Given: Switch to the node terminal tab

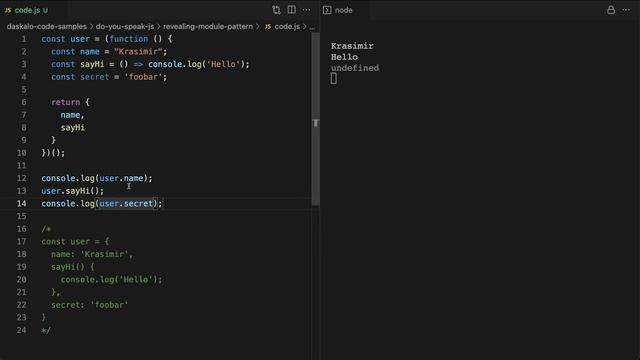Looking at the screenshot, I should (x=338, y=10).
